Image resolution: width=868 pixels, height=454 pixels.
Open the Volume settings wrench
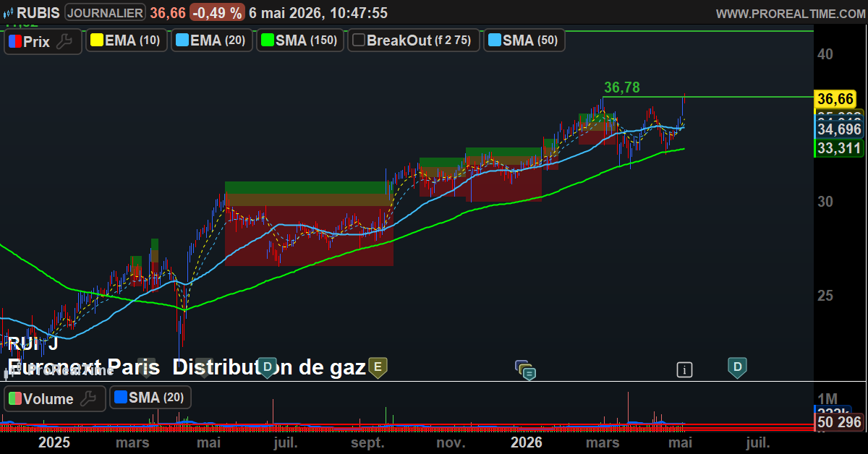(88, 398)
